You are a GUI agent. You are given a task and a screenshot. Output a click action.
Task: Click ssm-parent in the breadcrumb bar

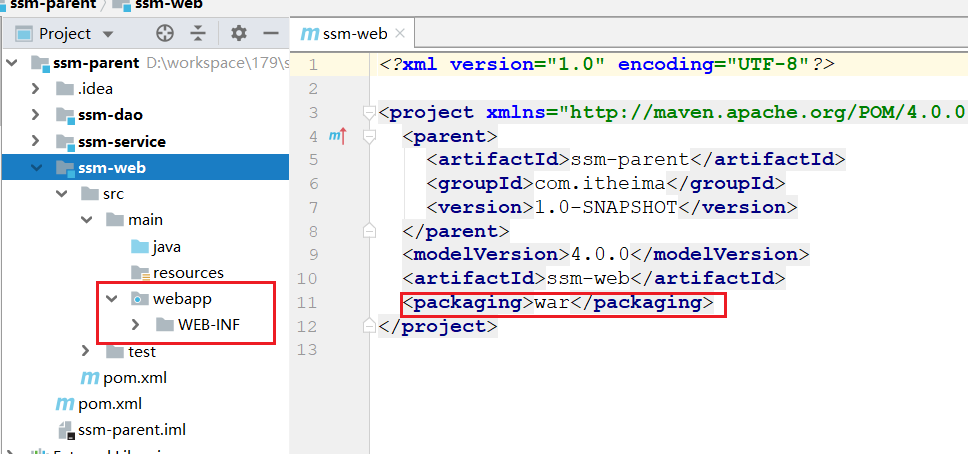(x=52, y=4)
